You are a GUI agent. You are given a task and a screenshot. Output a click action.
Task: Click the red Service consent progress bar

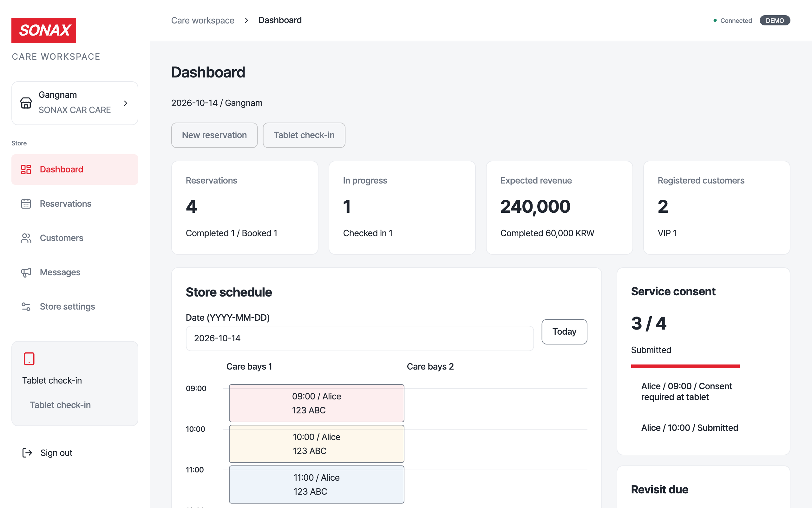[685, 366]
